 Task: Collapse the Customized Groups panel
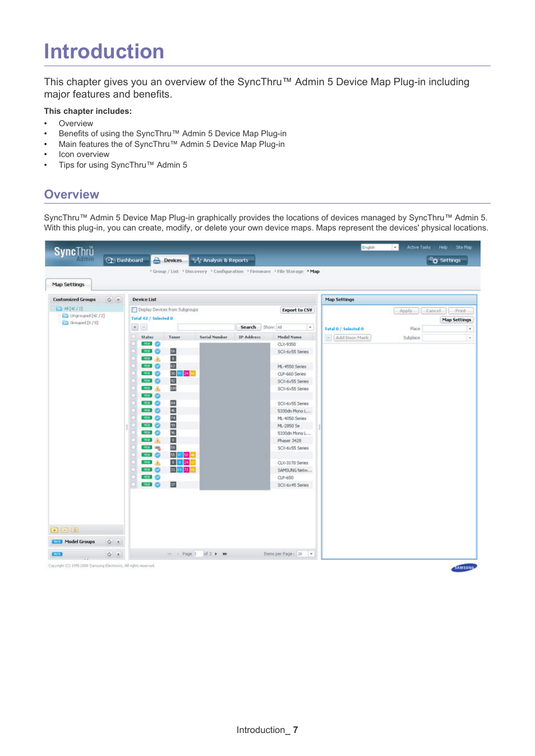pyautogui.click(x=118, y=299)
